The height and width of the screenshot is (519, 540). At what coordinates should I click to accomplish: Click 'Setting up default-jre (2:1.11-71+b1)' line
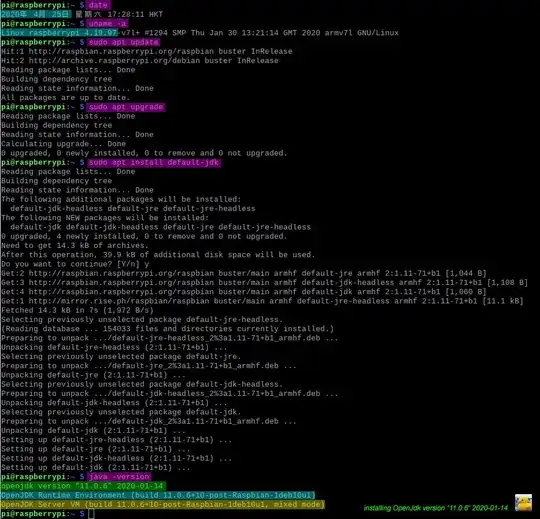(x=95, y=449)
